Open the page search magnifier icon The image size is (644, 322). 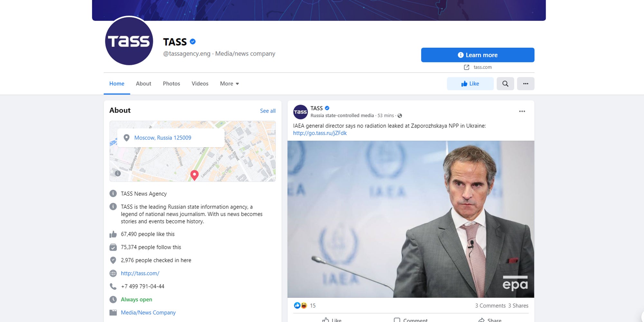505,83
